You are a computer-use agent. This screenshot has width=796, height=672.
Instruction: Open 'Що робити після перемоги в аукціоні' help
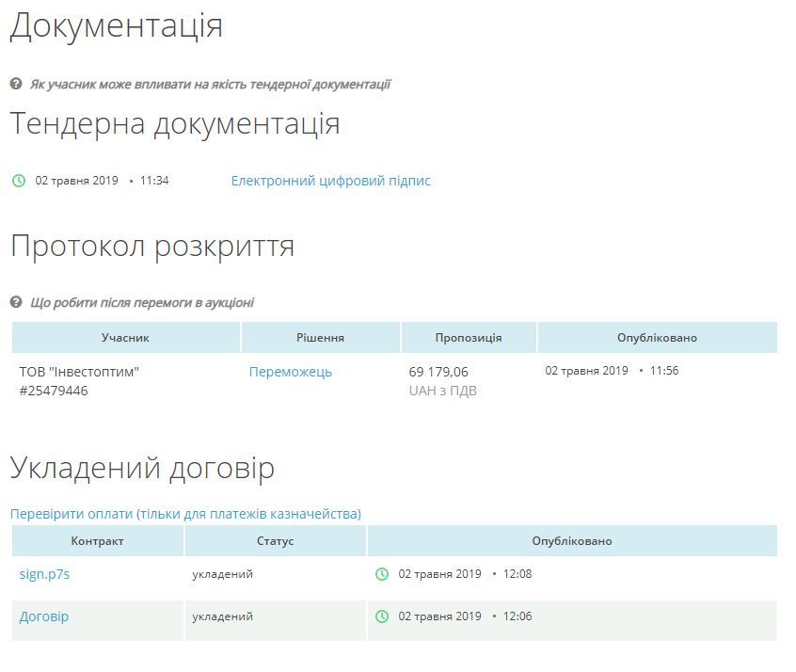tap(142, 302)
